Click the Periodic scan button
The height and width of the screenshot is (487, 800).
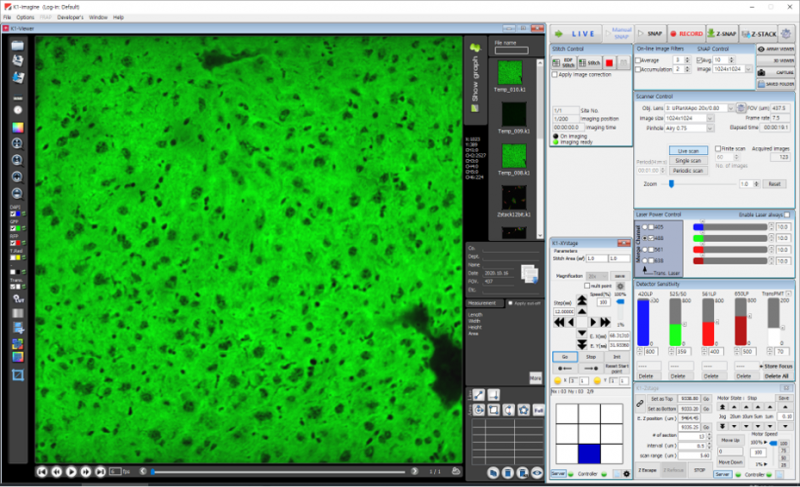[x=688, y=171]
